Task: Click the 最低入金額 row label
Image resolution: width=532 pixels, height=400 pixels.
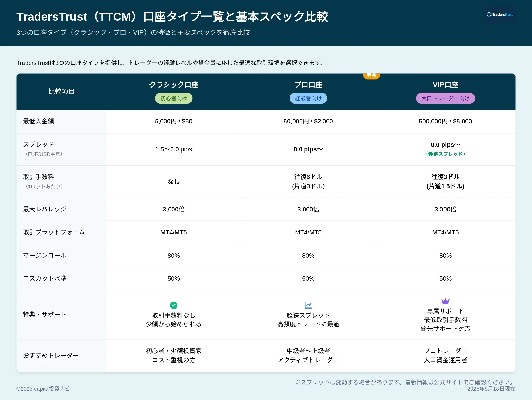Action: [39, 121]
